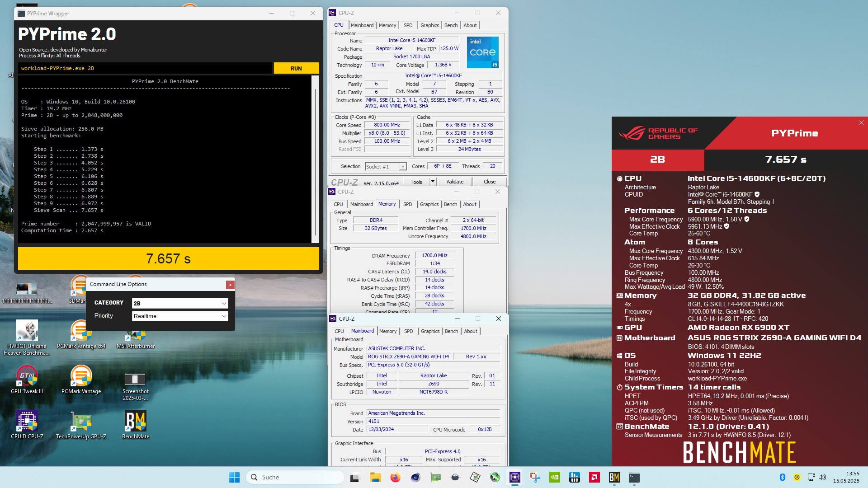The height and width of the screenshot is (488, 868).
Task: Close the Command Line Options dialog
Action: [230, 285]
